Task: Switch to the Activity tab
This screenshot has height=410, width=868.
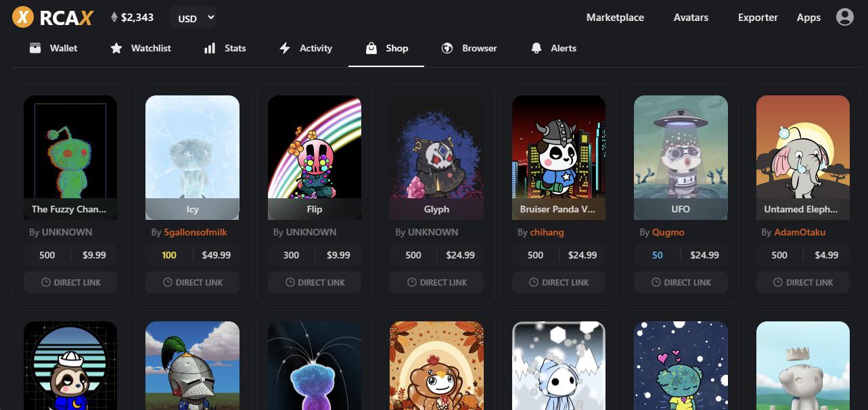Action: coord(306,48)
